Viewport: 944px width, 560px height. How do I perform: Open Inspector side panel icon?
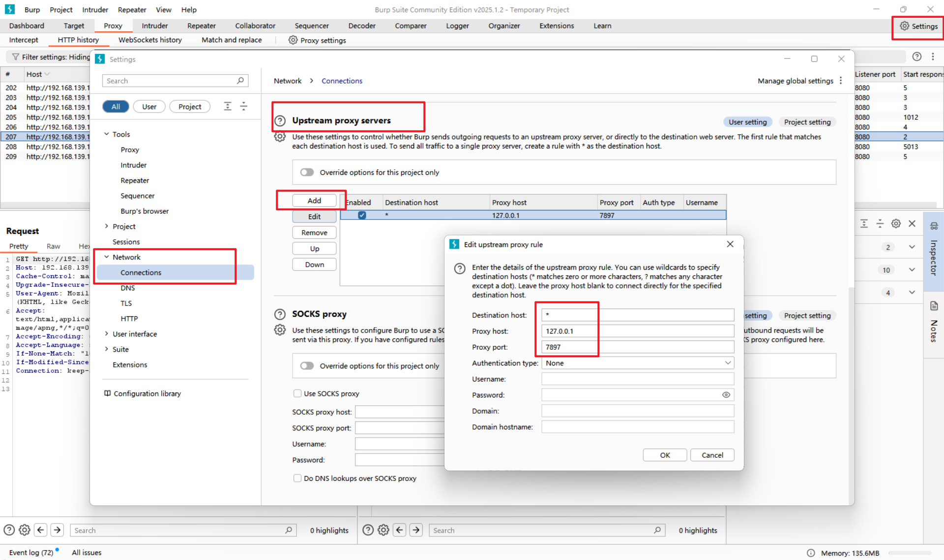[x=934, y=226]
